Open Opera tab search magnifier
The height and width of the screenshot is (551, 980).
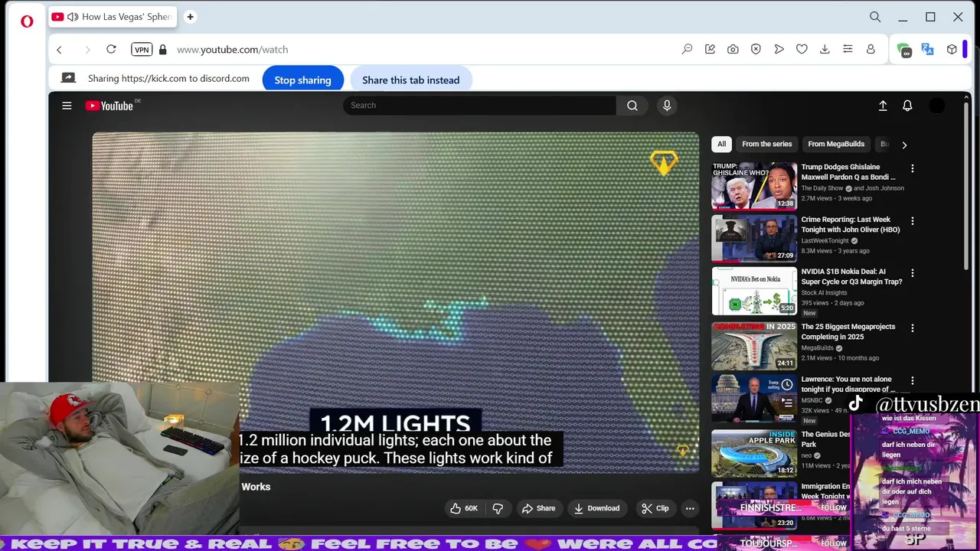point(875,17)
